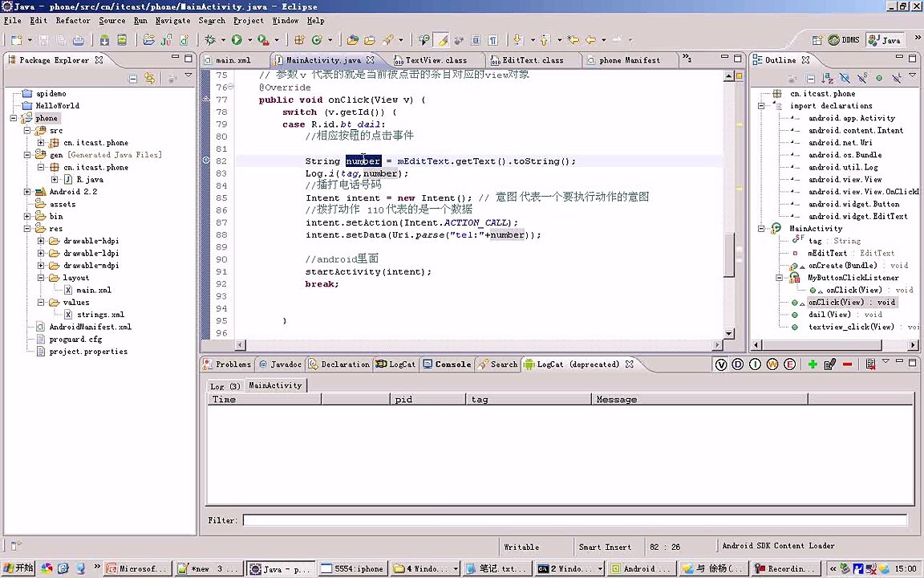Toggle Verbose (V) log level in LogCat
Screen dimensions: 924x578
[x=720, y=364]
